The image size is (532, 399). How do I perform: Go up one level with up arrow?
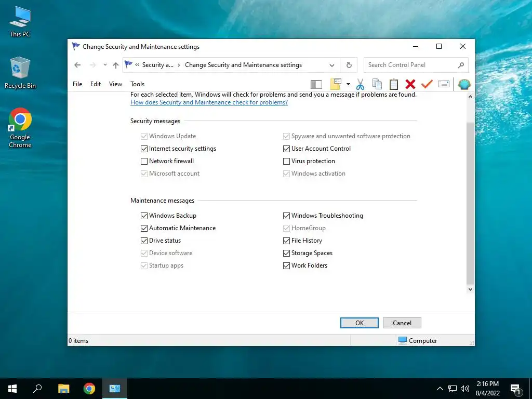point(116,65)
